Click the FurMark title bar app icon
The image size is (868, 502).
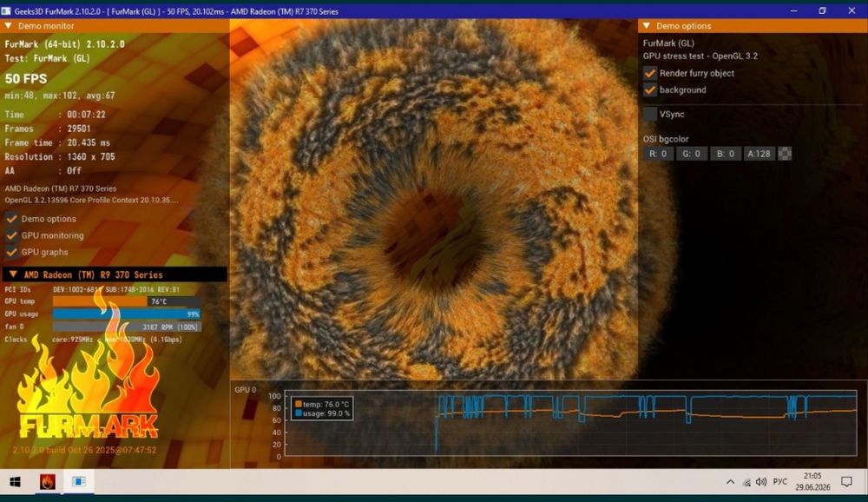click(x=6, y=11)
